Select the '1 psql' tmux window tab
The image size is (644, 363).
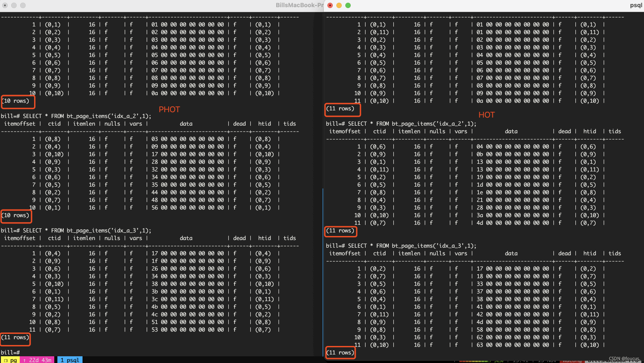70,360
